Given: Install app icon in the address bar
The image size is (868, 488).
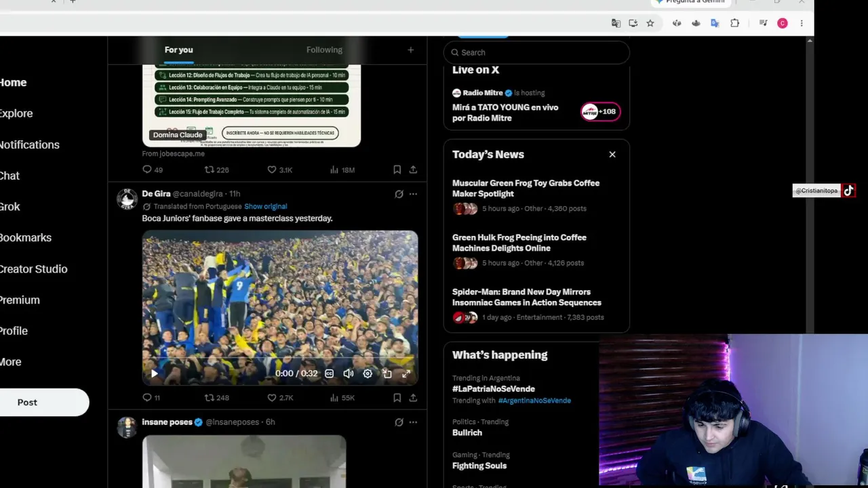Looking at the screenshot, I should [633, 23].
